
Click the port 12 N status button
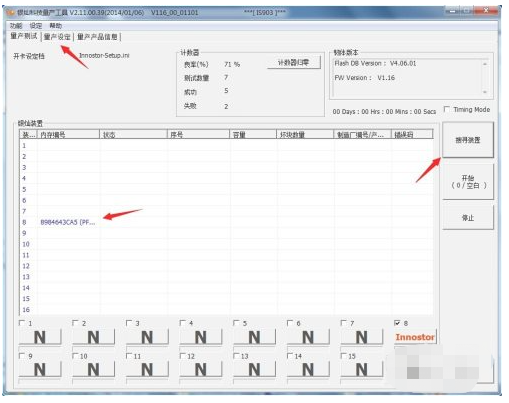point(201,370)
